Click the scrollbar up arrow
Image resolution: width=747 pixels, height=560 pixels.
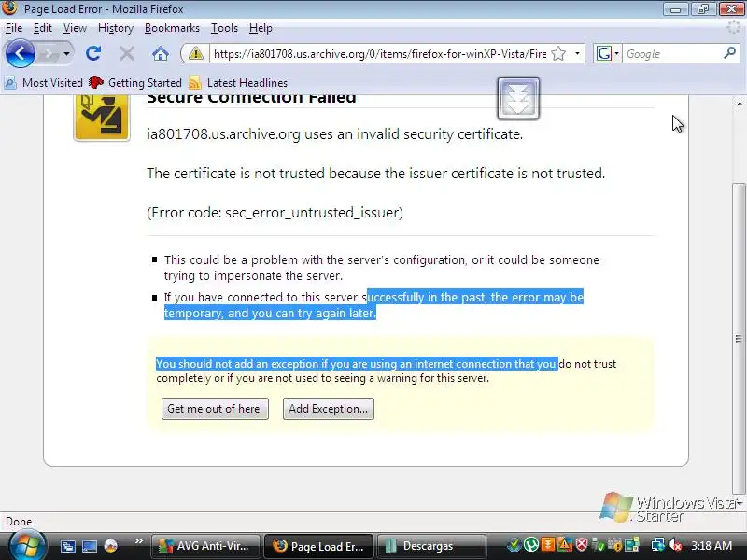739,104
